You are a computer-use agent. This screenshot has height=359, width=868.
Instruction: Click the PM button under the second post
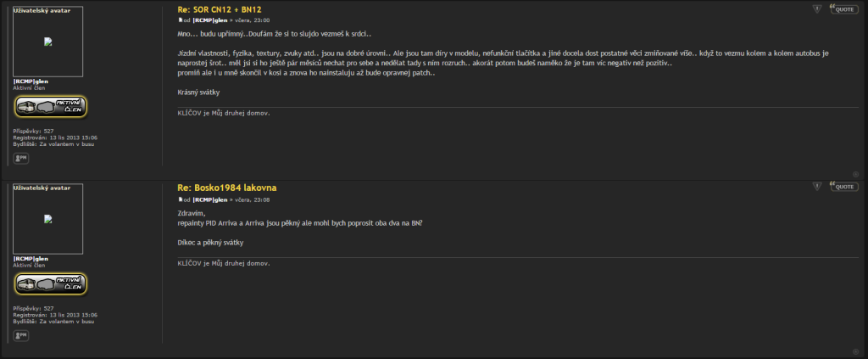click(x=21, y=335)
